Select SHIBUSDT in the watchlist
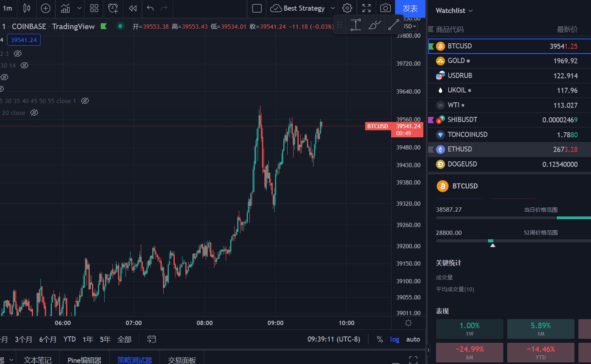591x364 pixels. (510, 120)
